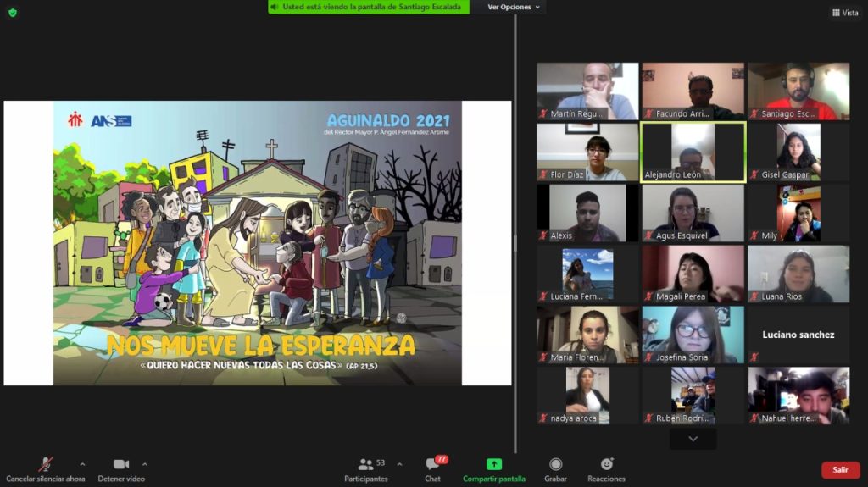
Task: Select Magali Perea video thumbnail
Action: (693, 274)
